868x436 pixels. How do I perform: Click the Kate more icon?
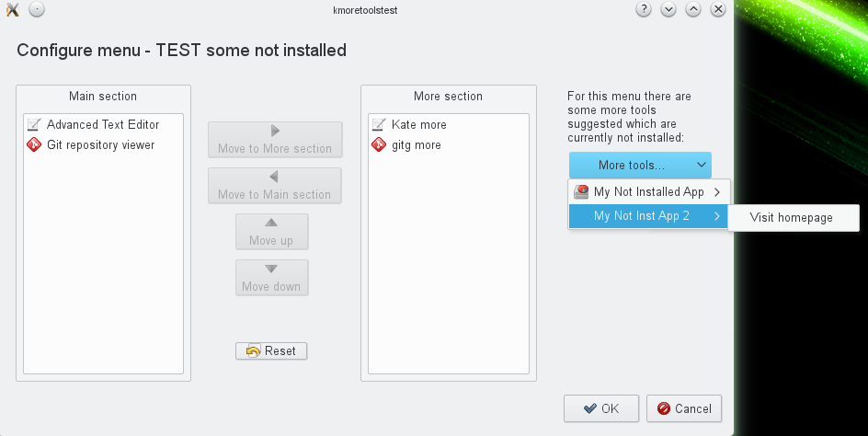(379, 124)
